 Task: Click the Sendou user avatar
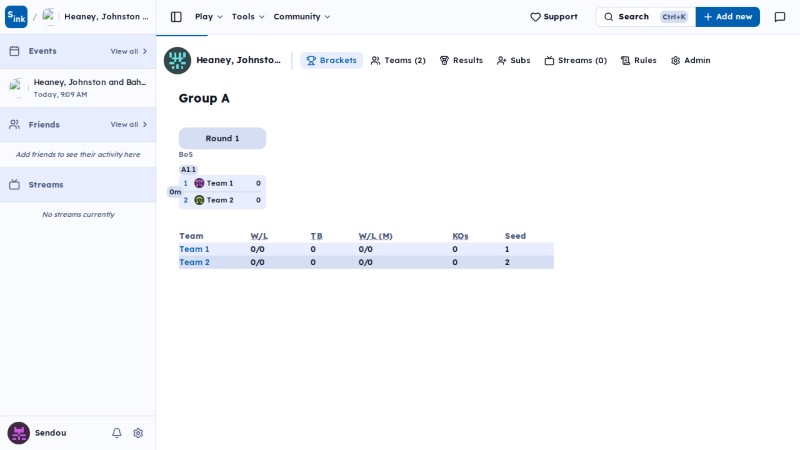click(18, 433)
